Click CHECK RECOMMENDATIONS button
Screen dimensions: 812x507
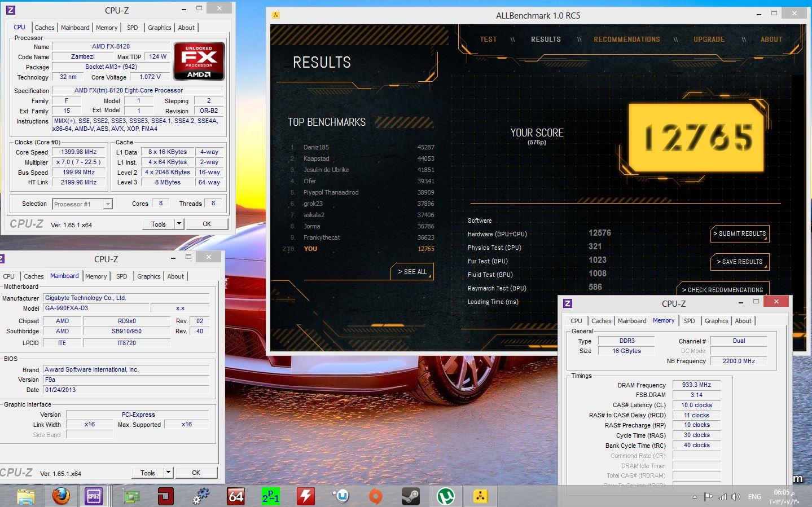(723, 289)
